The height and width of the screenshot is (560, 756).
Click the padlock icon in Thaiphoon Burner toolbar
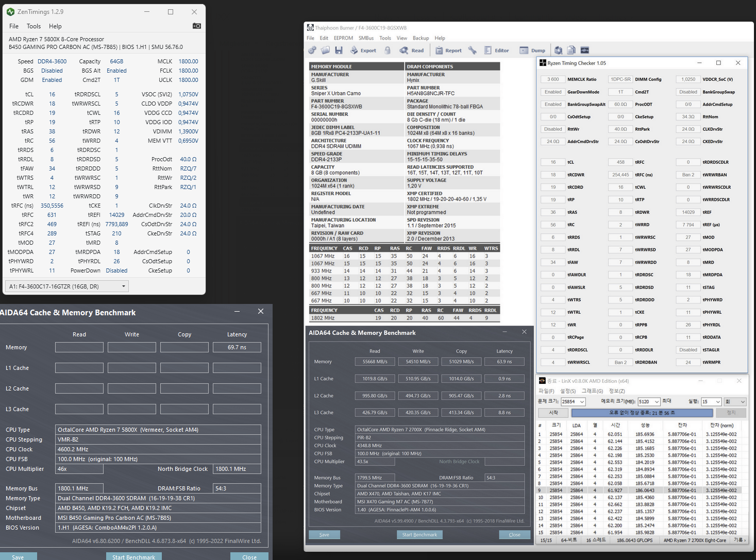(388, 50)
